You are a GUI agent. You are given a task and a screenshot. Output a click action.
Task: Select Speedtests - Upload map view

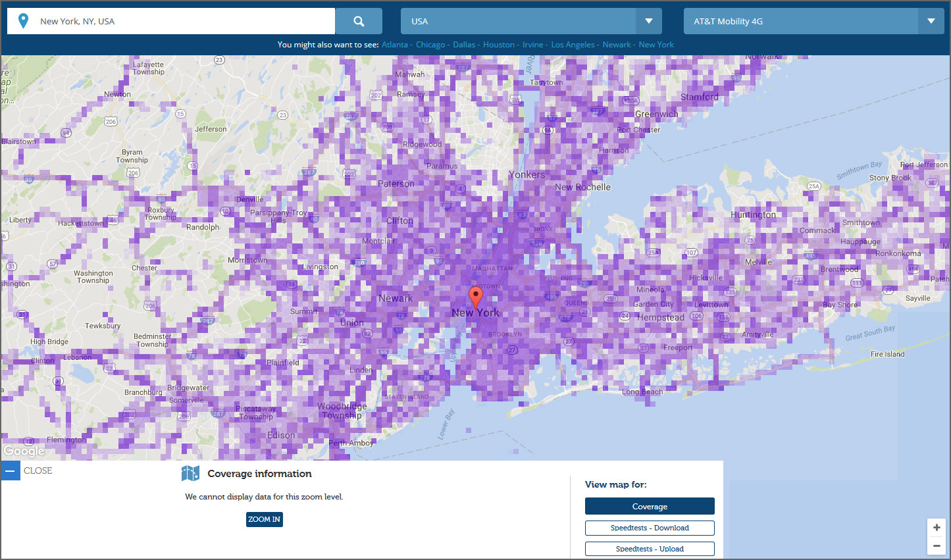650,549
